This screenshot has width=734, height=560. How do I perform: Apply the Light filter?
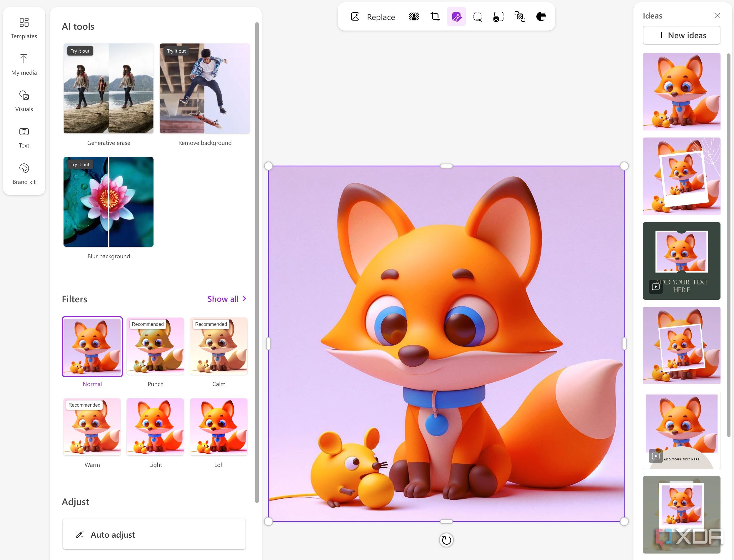click(155, 427)
